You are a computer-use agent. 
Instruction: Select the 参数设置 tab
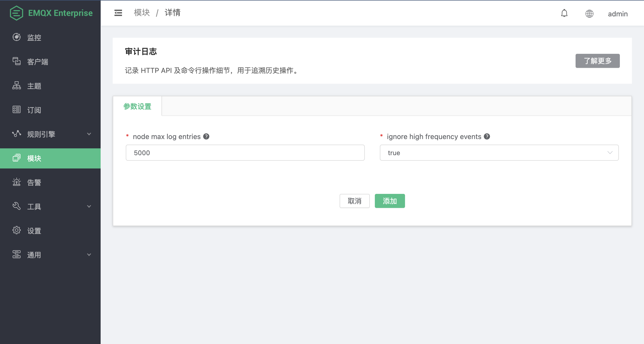coord(137,106)
